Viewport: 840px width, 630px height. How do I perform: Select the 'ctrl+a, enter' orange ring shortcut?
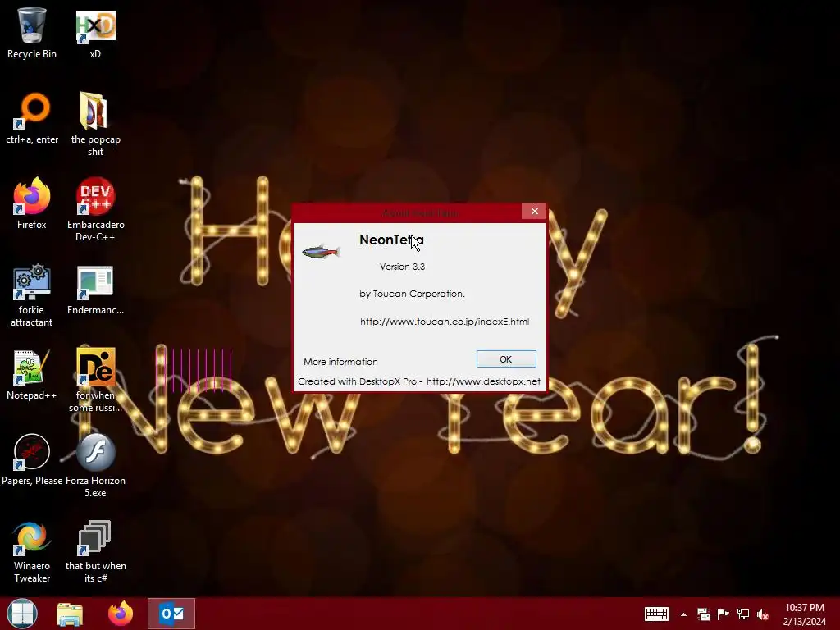click(32, 118)
